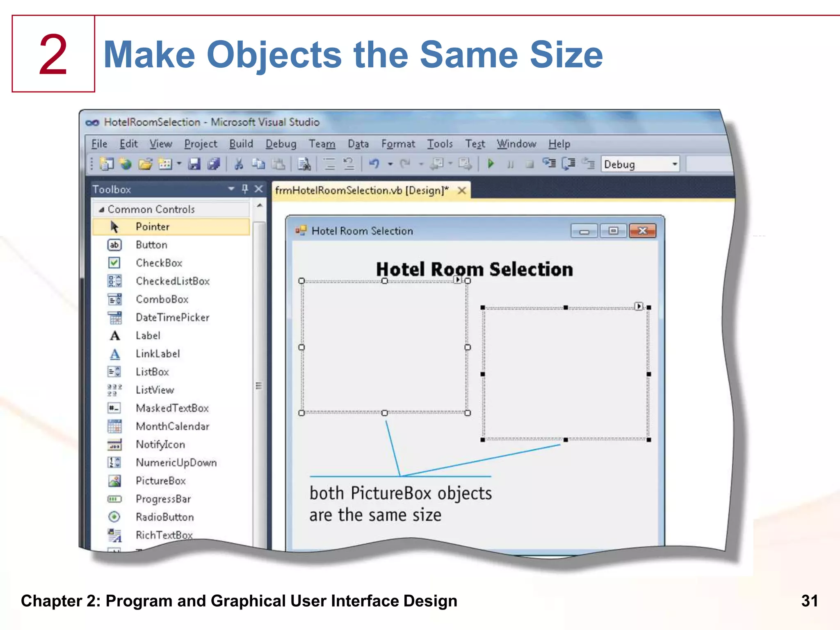Open the Project menu

(x=201, y=144)
